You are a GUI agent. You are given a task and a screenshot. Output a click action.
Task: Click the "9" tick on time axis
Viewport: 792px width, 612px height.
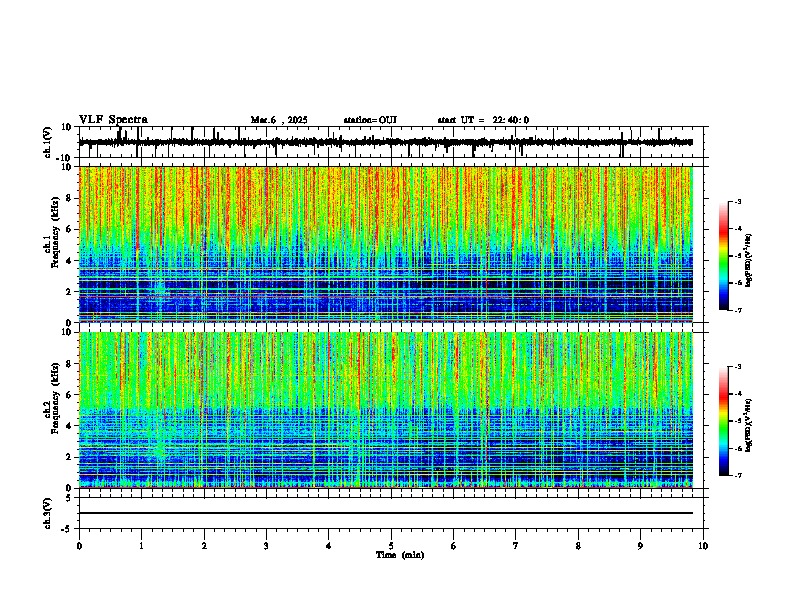(640, 546)
